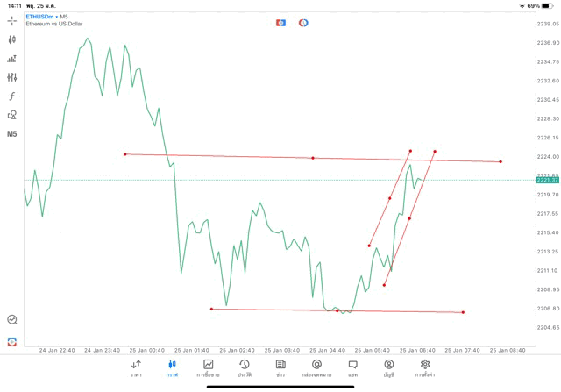This screenshot has width=561, height=392.
Task: Open the ประวัติ (History) tab
Action: pyautogui.click(x=244, y=368)
